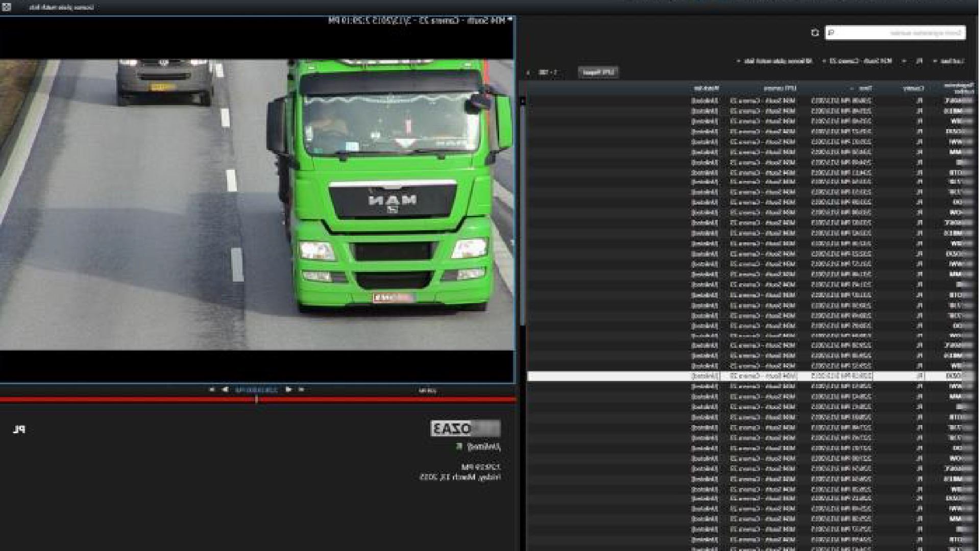Click the LPR Report button
Image resolution: width=980 pixels, height=551 pixels.
coord(598,72)
